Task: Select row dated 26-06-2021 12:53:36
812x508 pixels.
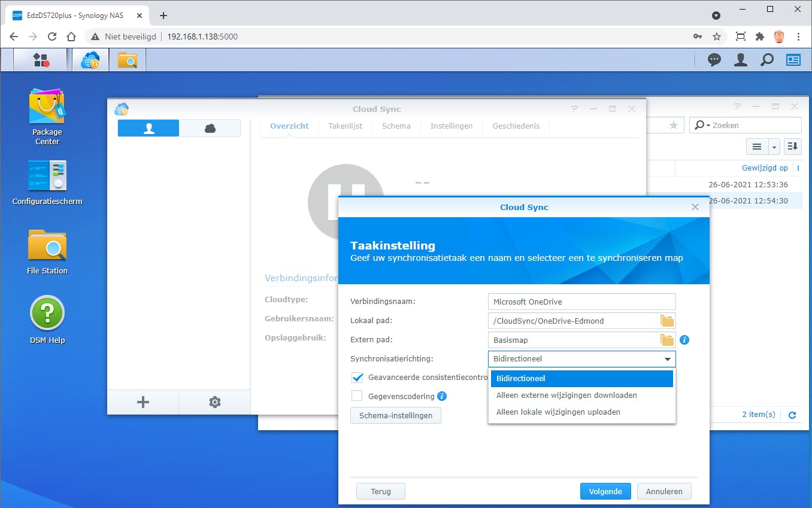Action: pyautogui.click(x=725, y=184)
